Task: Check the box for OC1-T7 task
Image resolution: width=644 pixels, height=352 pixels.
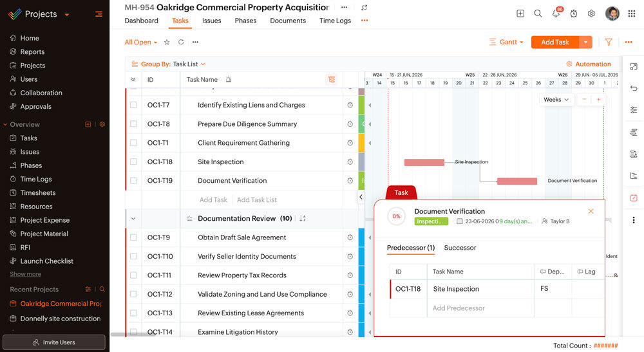Action: 133,105
